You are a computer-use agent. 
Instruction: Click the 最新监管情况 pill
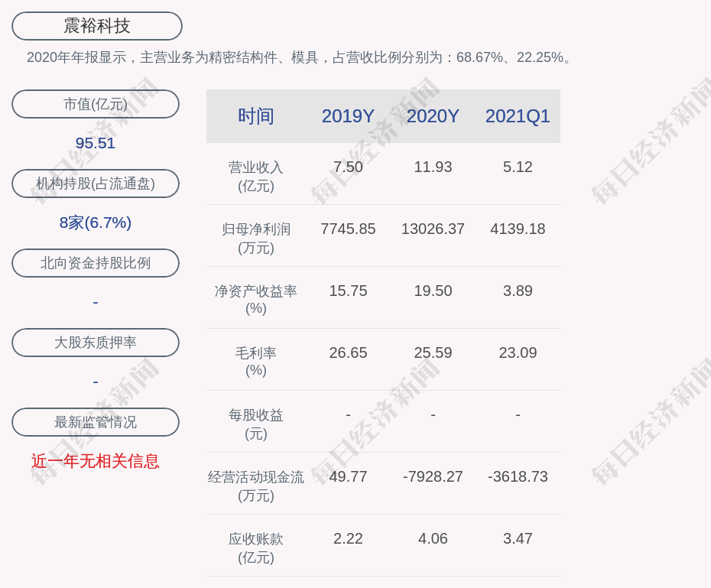pos(96,422)
